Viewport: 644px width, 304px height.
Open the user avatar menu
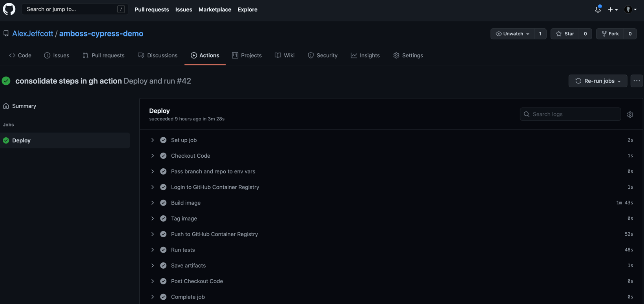[631, 9]
